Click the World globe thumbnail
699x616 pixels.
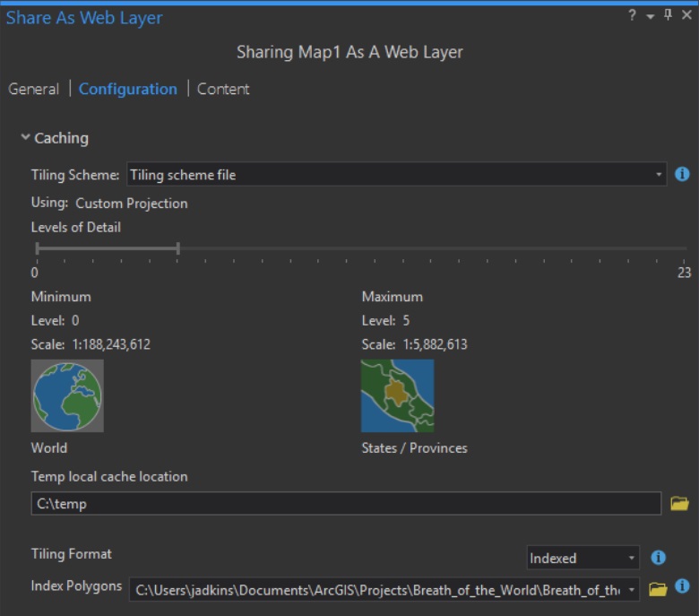pyautogui.click(x=67, y=396)
